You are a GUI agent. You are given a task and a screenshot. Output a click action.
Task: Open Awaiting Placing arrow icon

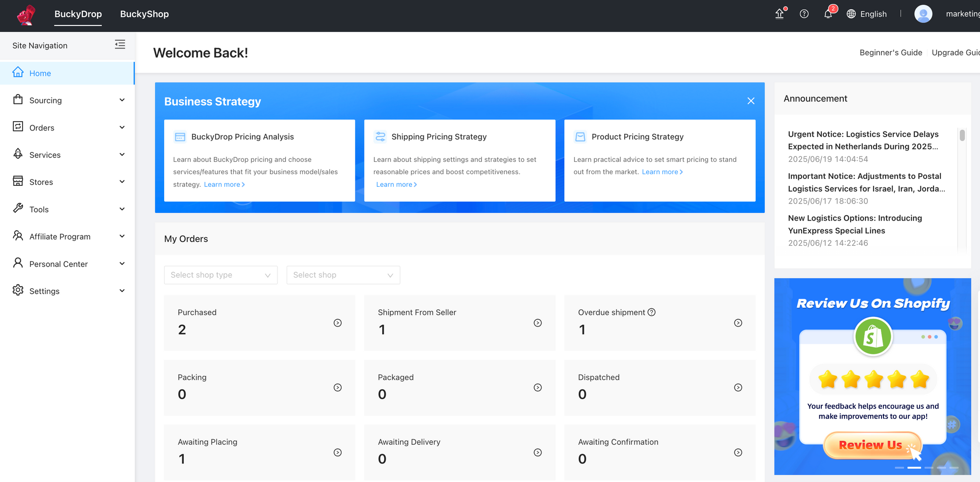(x=338, y=453)
